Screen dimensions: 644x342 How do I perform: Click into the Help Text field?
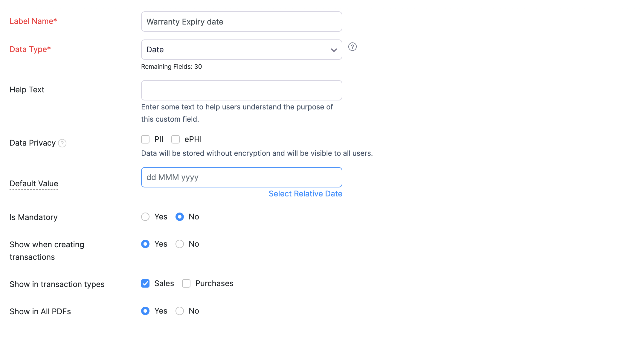point(241,90)
